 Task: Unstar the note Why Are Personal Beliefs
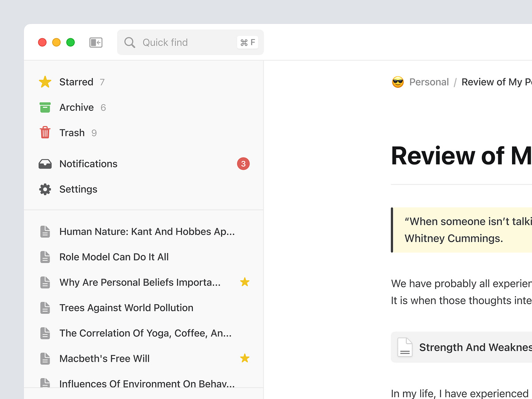coord(245,282)
